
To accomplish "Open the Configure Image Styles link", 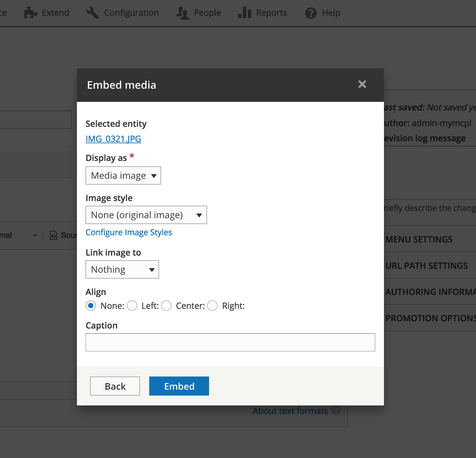I will click(129, 232).
